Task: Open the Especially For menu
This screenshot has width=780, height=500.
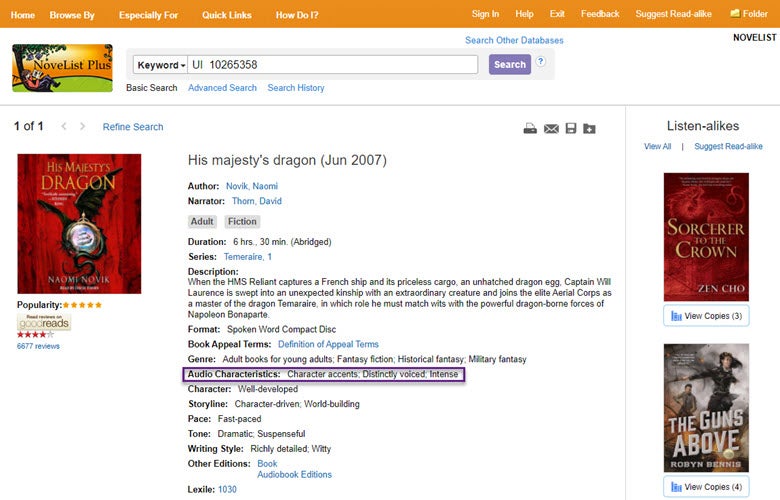Action: click(x=148, y=14)
